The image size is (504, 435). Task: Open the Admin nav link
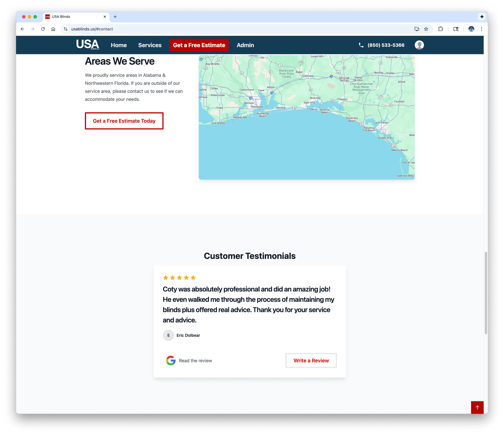(x=245, y=45)
